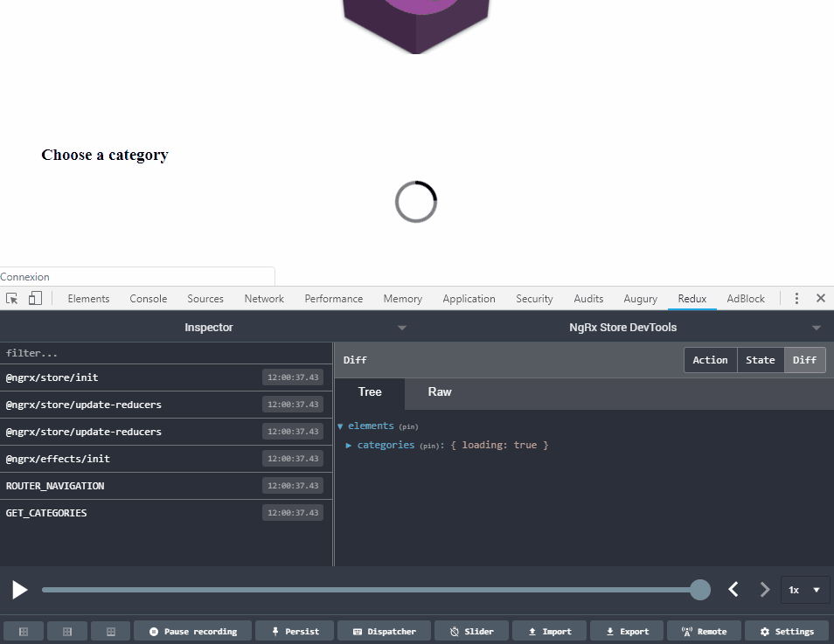Toggle the device toolbar icon
The width and height of the screenshot is (834, 644).
point(35,298)
